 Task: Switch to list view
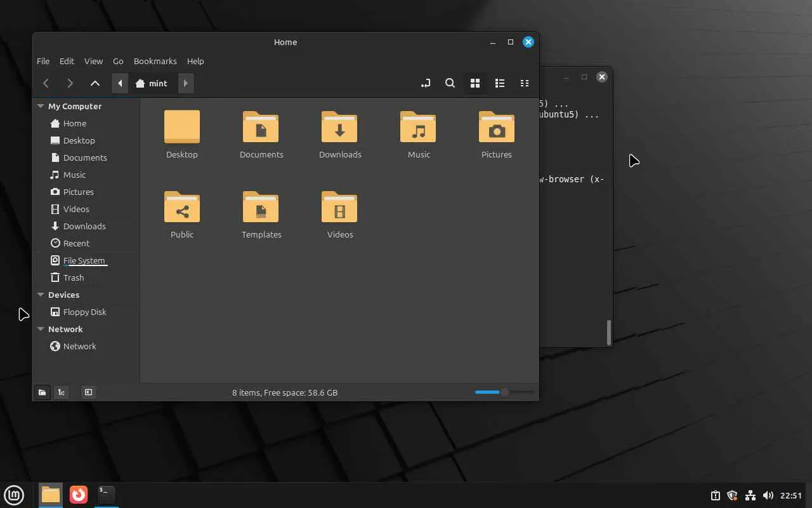pos(500,83)
